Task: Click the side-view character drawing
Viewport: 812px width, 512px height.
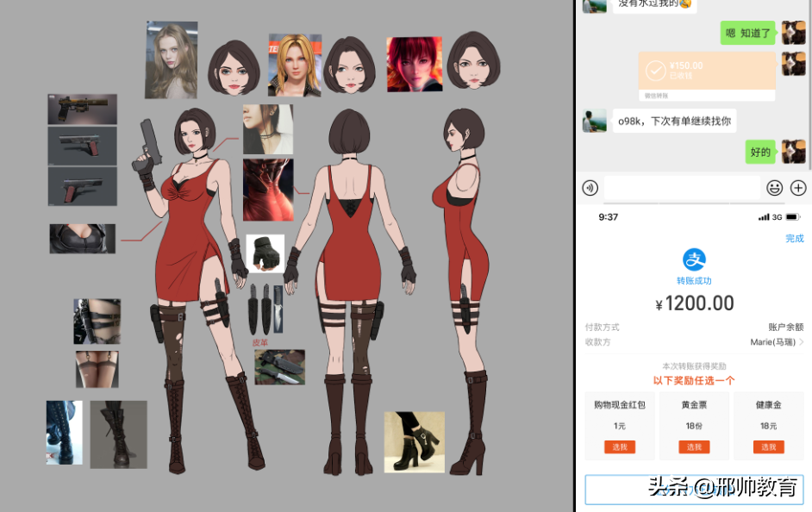Action: (x=462, y=291)
